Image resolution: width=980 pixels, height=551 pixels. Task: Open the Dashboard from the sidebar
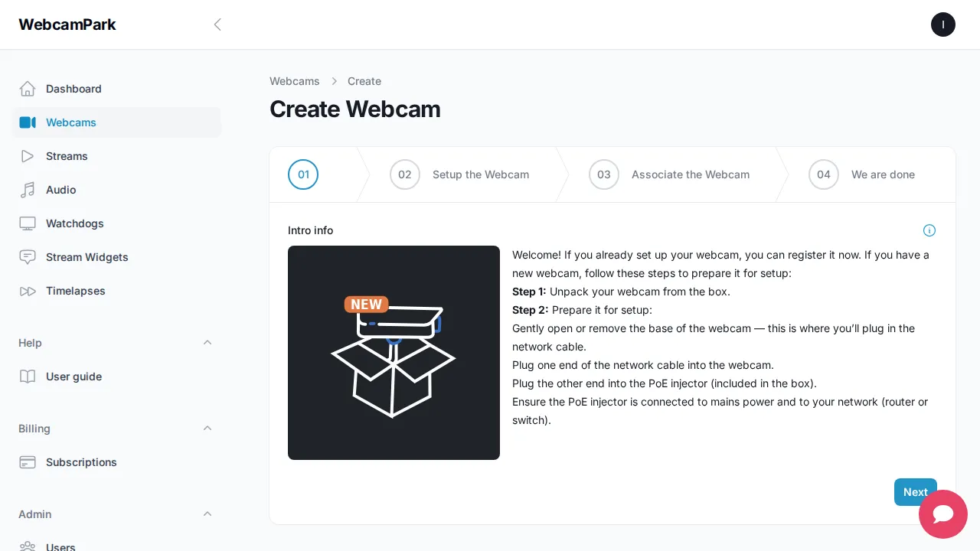click(73, 89)
